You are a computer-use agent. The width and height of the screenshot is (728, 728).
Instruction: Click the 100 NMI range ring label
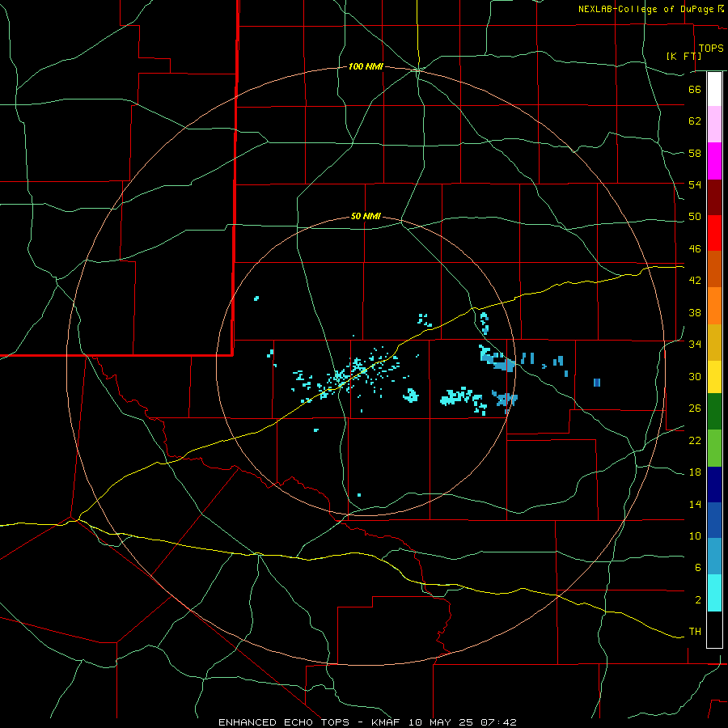coord(366,67)
